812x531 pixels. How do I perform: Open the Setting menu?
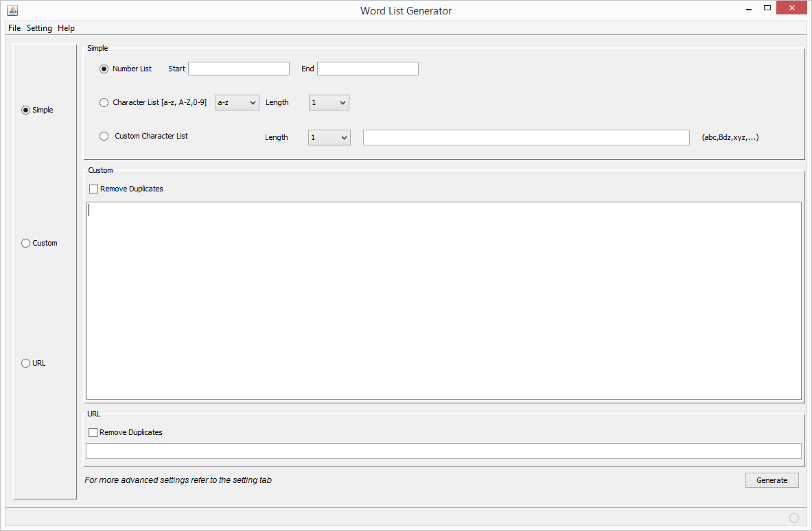click(39, 28)
